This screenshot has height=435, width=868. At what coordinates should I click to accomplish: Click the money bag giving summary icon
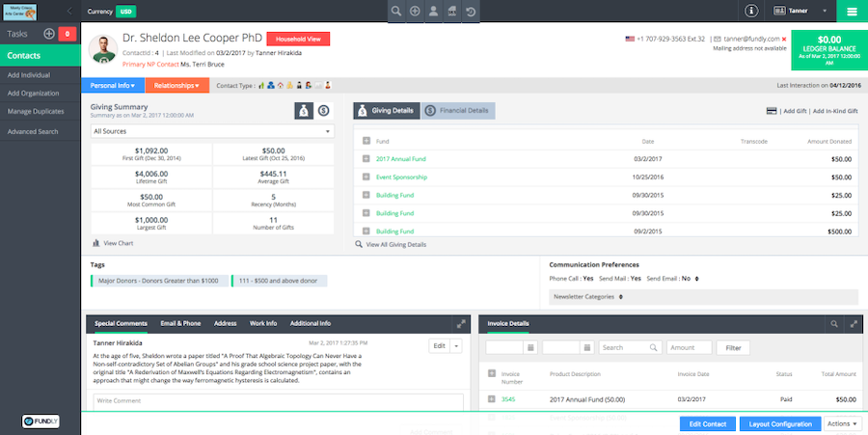click(x=304, y=111)
